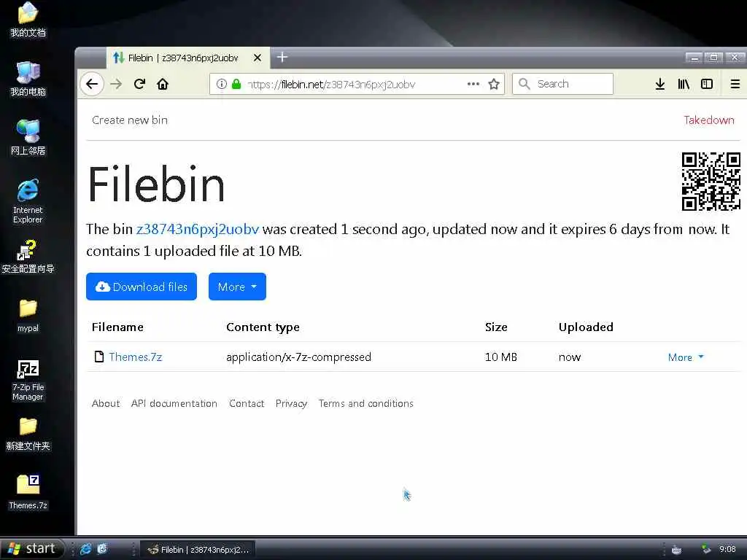Close the Filebin browser tab
The height and width of the screenshot is (560, 747).
pyautogui.click(x=258, y=58)
